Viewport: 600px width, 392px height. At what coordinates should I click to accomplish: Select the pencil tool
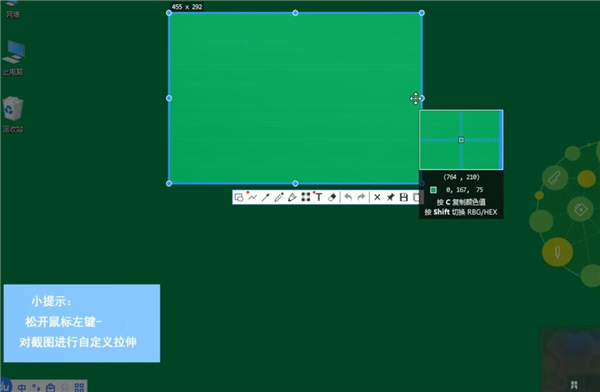pos(279,198)
